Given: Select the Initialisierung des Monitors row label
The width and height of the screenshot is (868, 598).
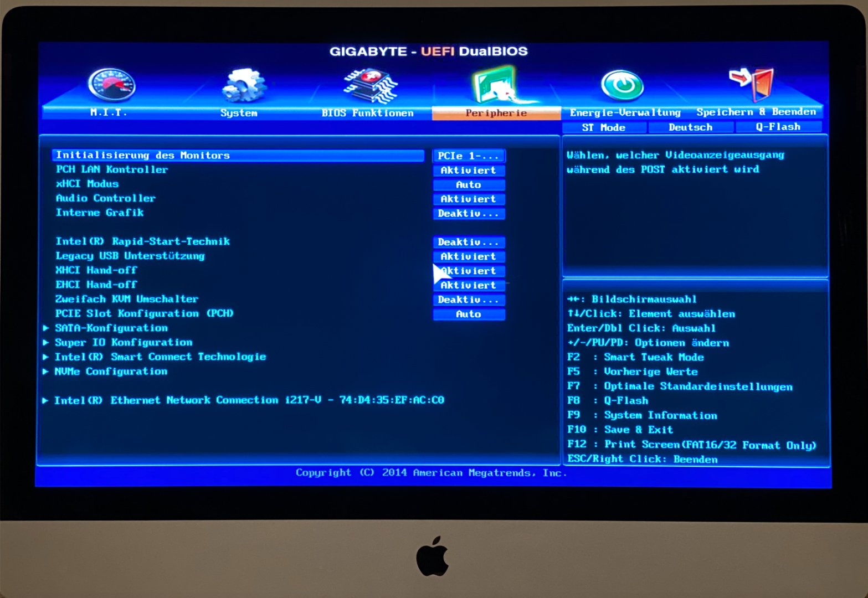Looking at the screenshot, I should 143,155.
